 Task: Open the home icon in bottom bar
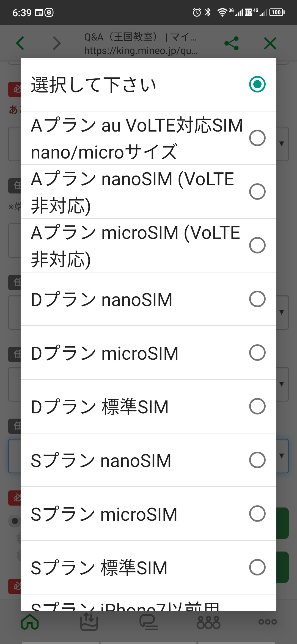30,622
